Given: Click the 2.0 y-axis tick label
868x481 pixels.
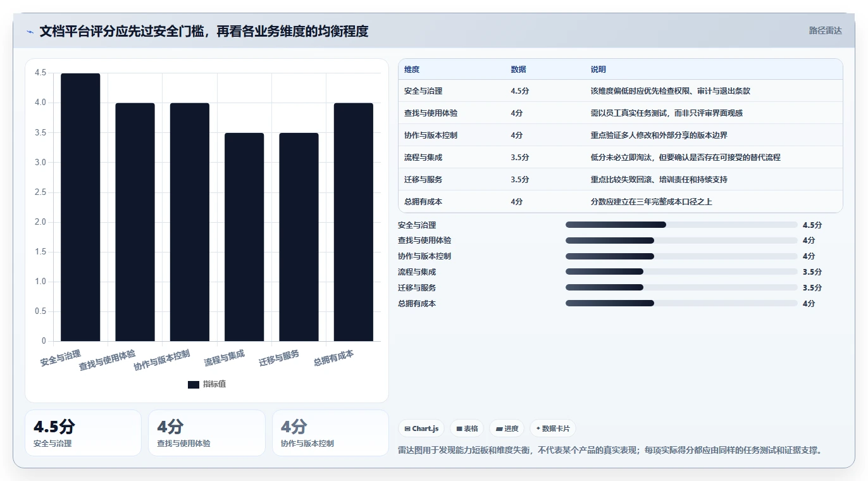Looking at the screenshot, I should pyautogui.click(x=40, y=222).
